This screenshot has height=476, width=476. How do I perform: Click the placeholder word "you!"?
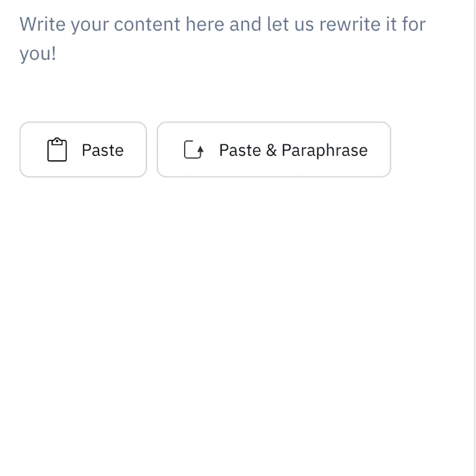pyautogui.click(x=38, y=53)
